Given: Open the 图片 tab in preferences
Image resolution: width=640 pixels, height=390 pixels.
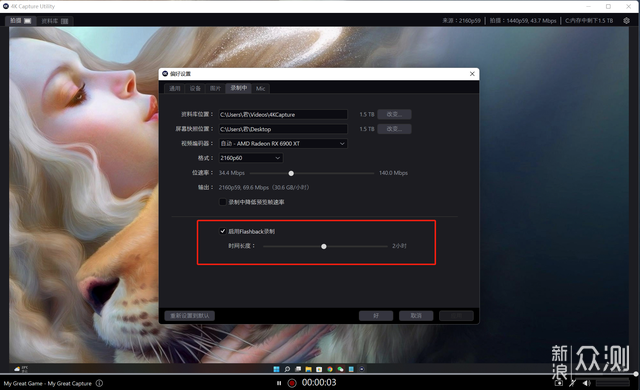Looking at the screenshot, I should [x=215, y=88].
